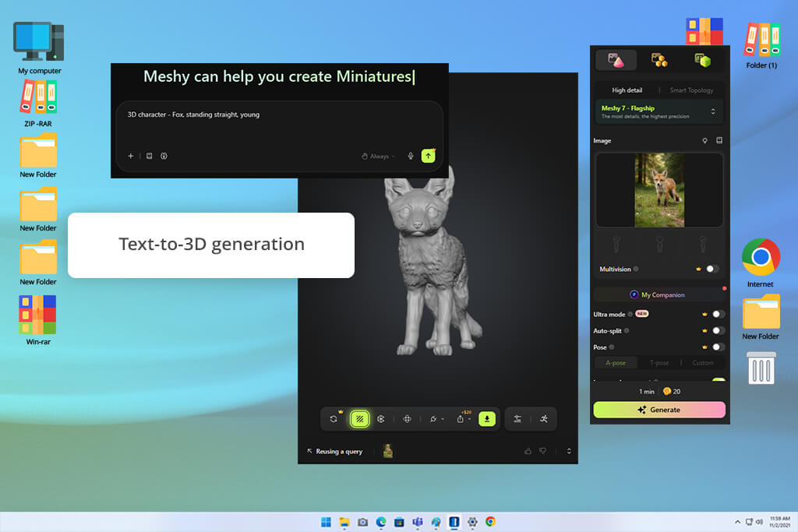Click the plug-in connector icon in viewer toolbar
Viewport: 798px width, 532px height.
[433, 419]
